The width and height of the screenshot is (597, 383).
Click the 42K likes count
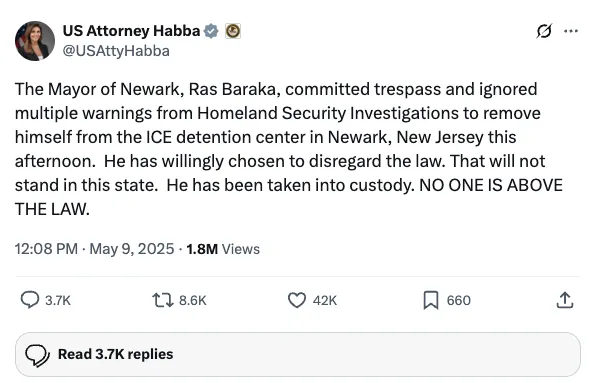[325, 300]
